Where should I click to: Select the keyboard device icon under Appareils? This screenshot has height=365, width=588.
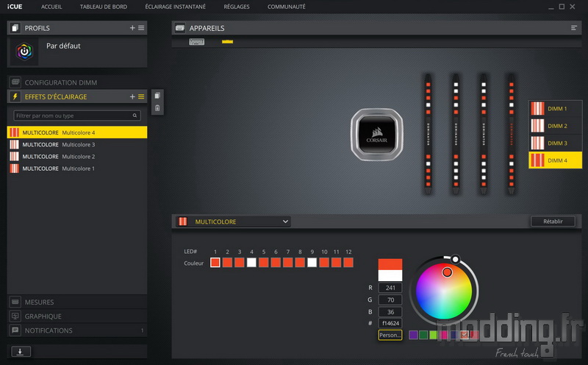196,42
